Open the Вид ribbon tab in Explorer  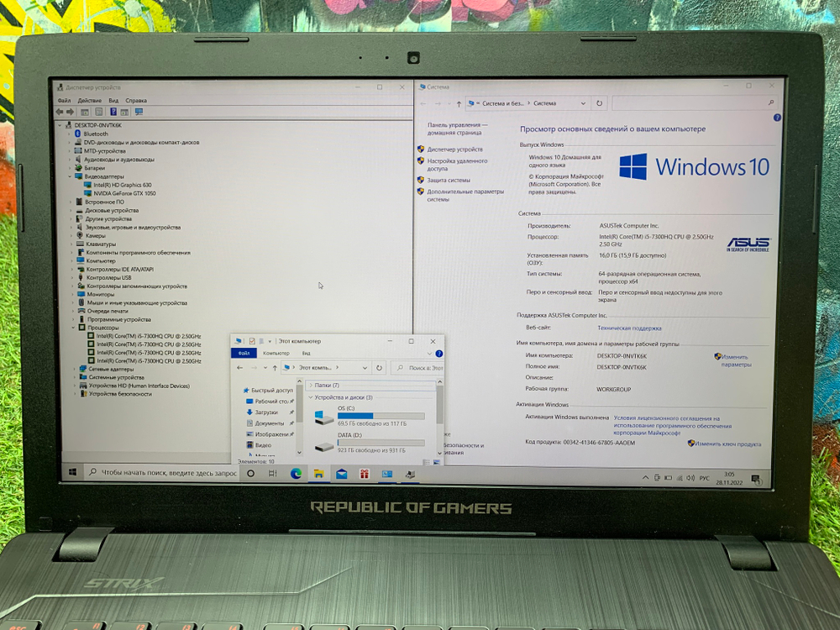[x=306, y=353]
